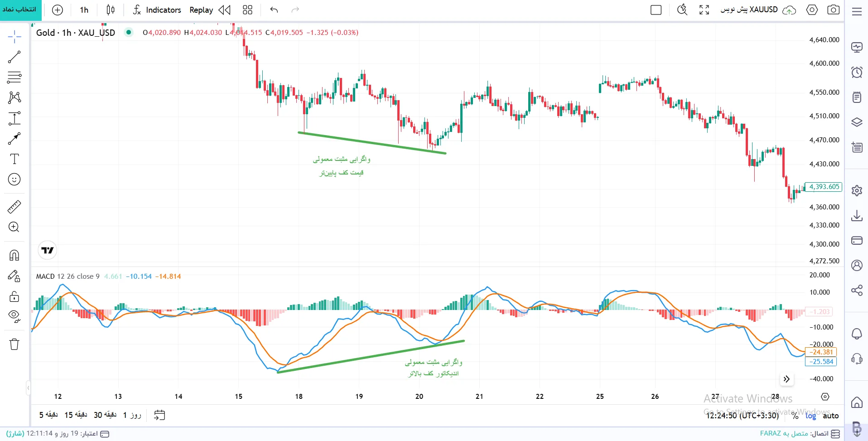The width and height of the screenshot is (868, 441).
Task: Open the XAUUSD draft layout name
Action: (x=749, y=10)
